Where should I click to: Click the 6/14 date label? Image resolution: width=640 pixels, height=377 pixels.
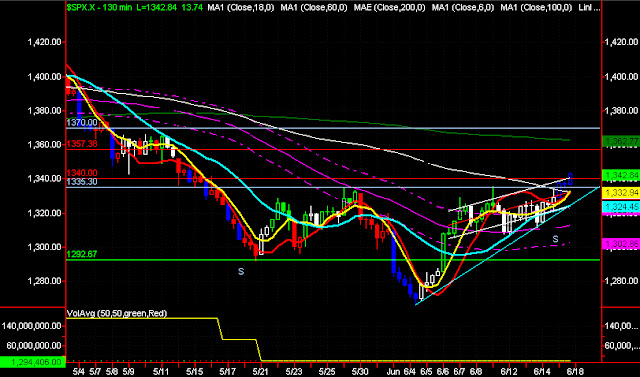(542, 373)
